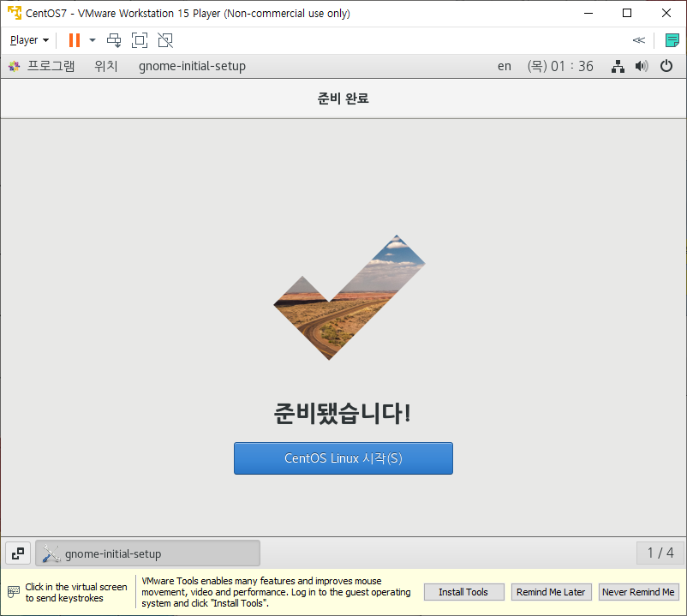
Task: Close the VMware Player window
Action: tap(666, 13)
